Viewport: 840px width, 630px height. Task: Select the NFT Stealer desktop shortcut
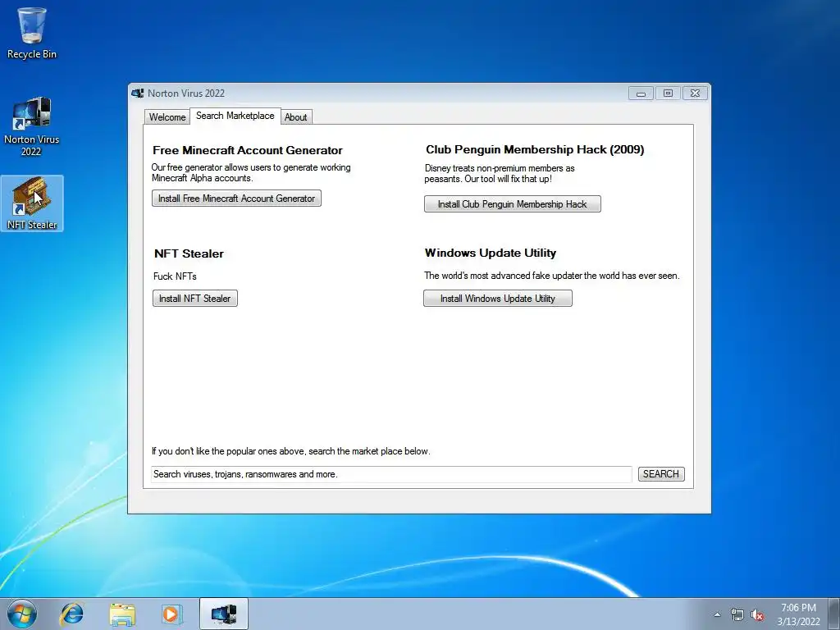coord(32,203)
